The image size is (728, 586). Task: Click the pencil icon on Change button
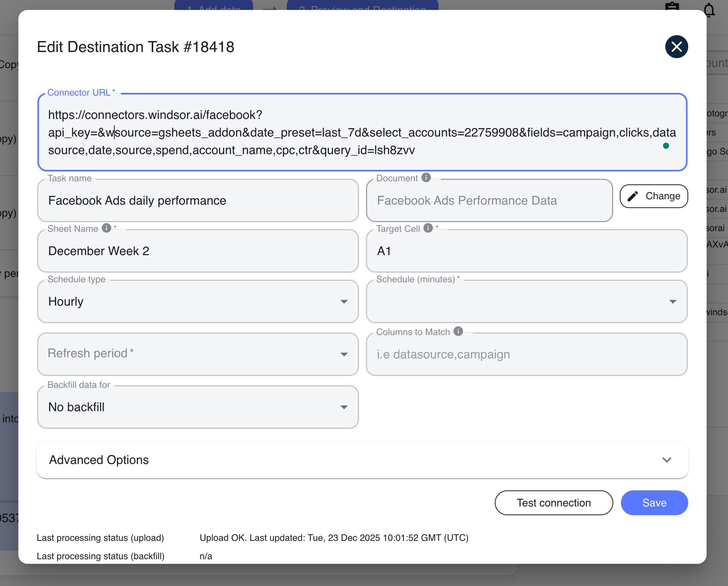pyautogui.click(x=634, y=196)
